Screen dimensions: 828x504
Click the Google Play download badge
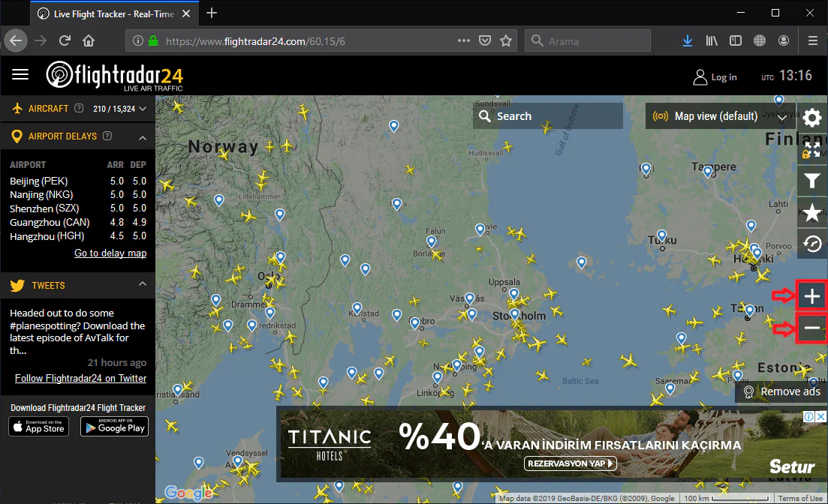point(114,427)
